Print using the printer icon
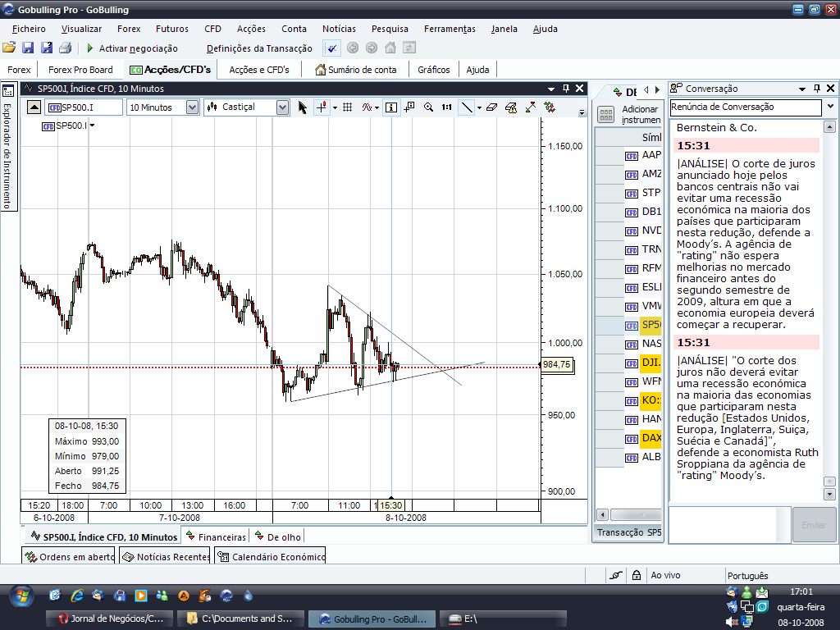The image size is (840, 630). tap(66, 48)
